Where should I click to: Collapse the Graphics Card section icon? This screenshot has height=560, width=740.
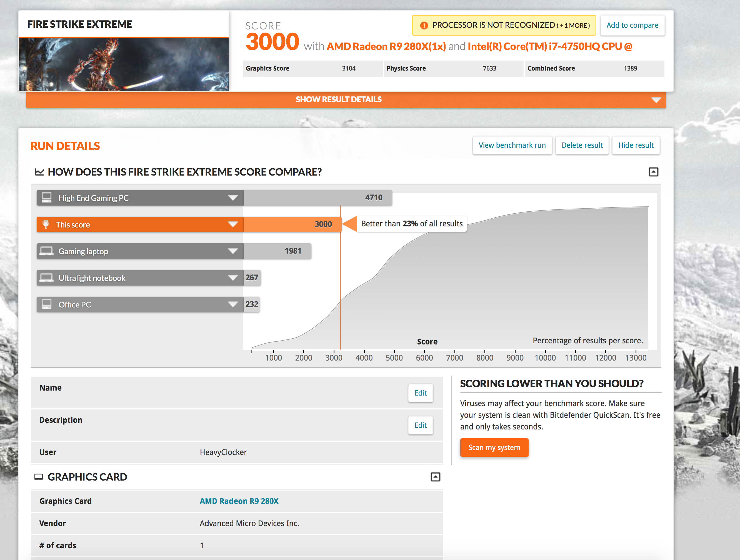click(435, 477)
